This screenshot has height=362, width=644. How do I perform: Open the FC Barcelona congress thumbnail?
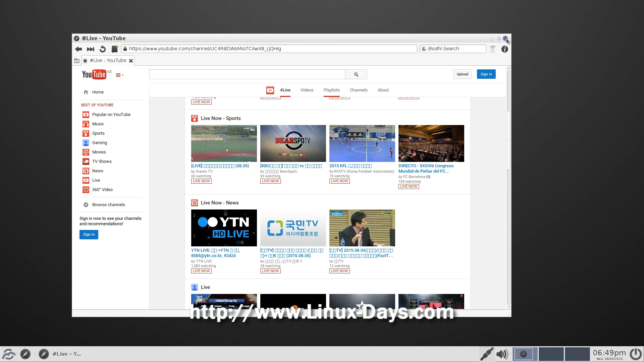tap(431, 143)
